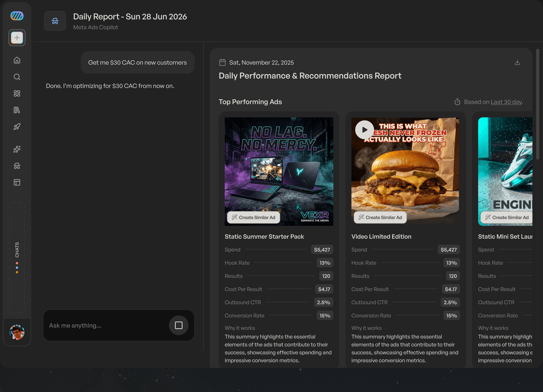Click the copilot reply about optimizing $30 CAC
Viewport: 543px width, 392px height.
tap(110, 86)
